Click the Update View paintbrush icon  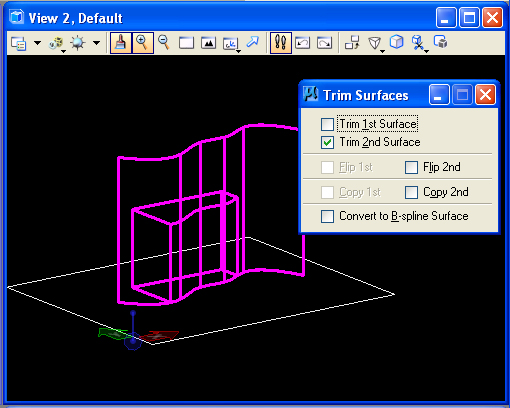[x=121, y=43]
